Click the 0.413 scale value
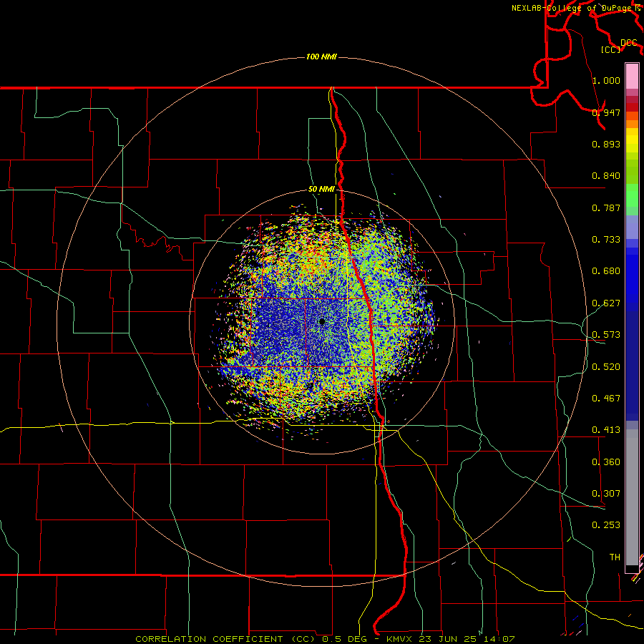 [606, 430]
